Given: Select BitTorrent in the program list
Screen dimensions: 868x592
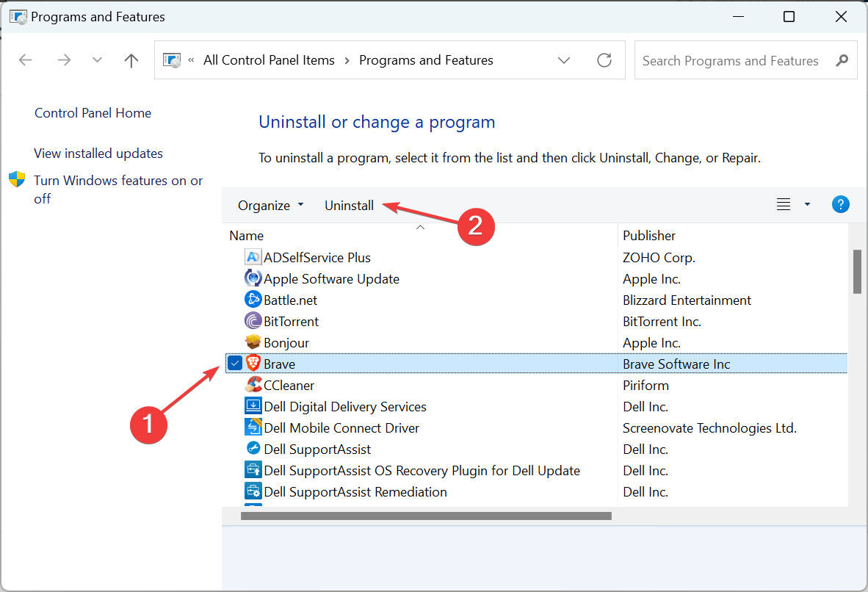Looking at the screenshot, I should (x=292, y=321).
